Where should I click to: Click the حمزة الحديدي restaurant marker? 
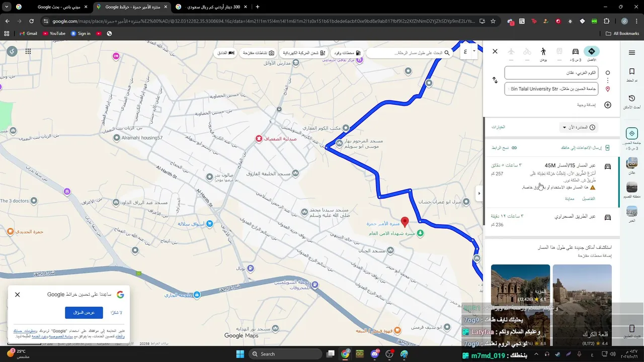(10, 231)
